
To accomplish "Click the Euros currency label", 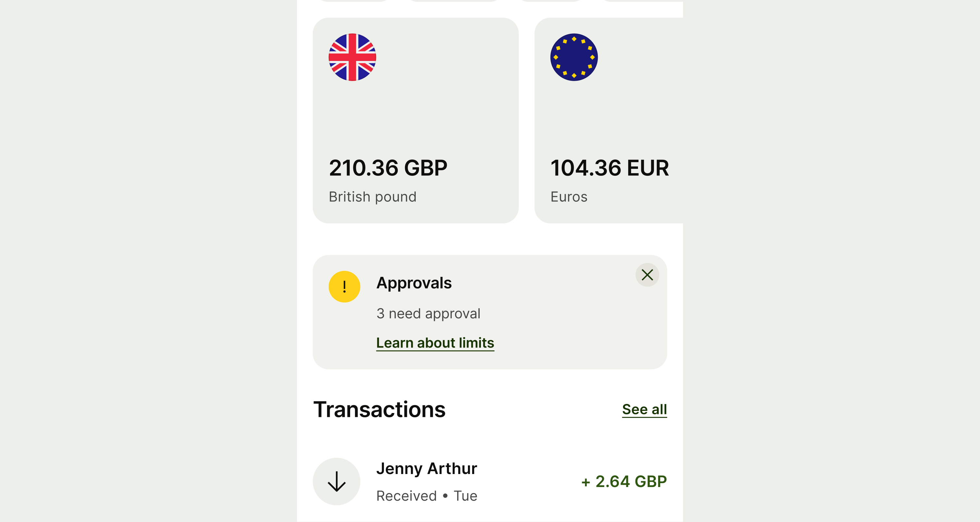I will click(x=569, y=197).
